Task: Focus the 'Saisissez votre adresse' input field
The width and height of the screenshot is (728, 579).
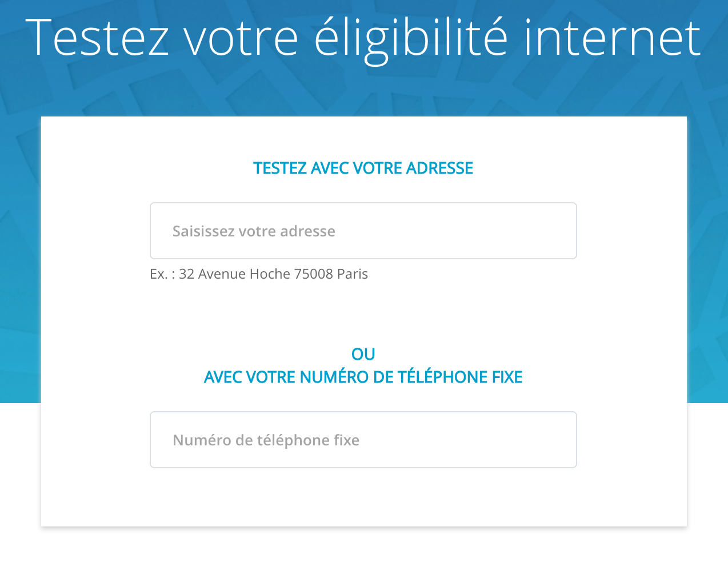Action: [x=363, y=231]
